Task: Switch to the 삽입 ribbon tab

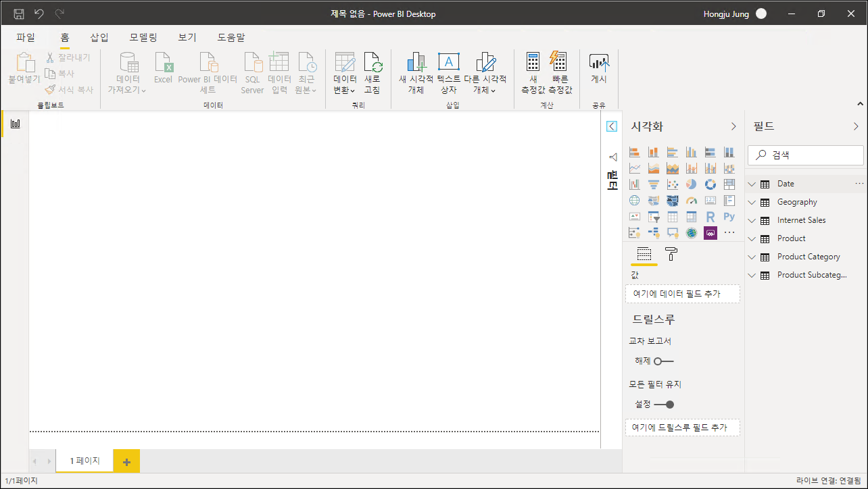Action: [99, 37]
